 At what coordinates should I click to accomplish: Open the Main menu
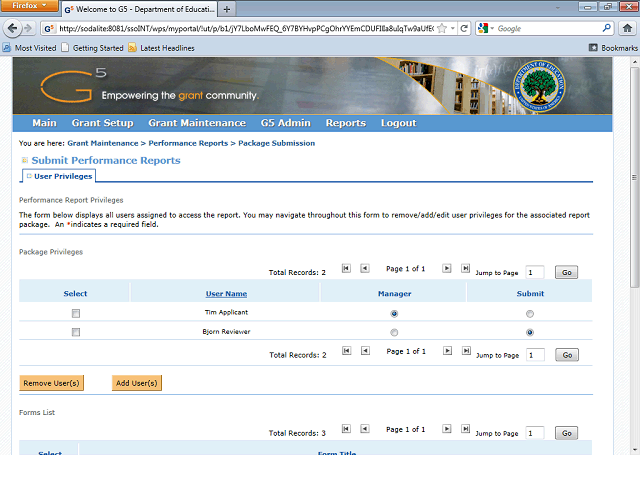(44, 123)
